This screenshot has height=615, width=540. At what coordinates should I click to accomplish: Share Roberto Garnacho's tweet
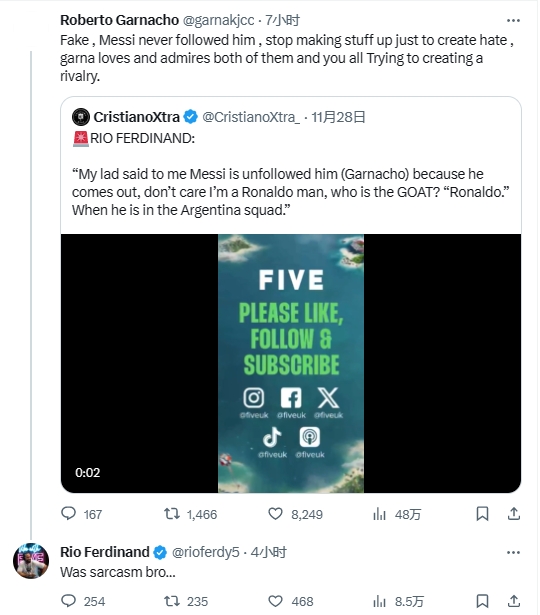click(x=513, y=513)
